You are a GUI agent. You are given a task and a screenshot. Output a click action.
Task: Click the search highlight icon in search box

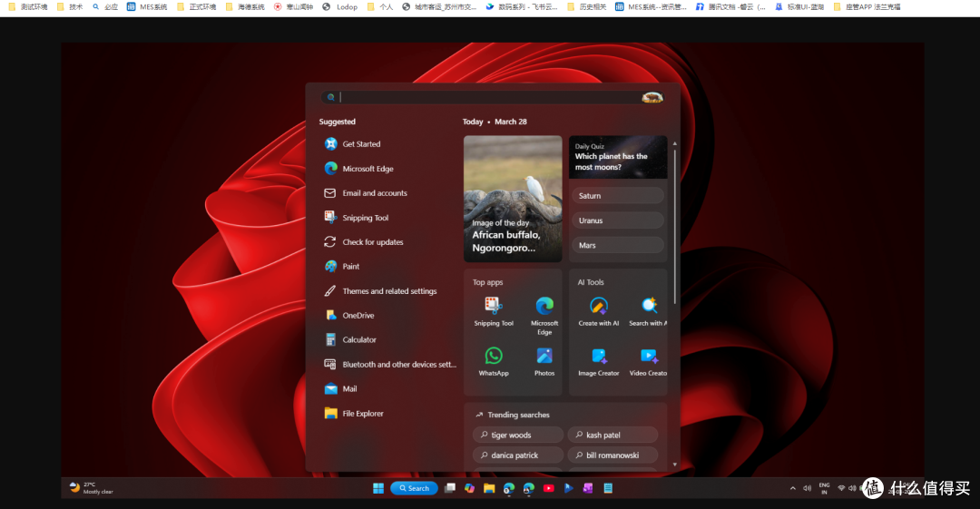(652, 97)
